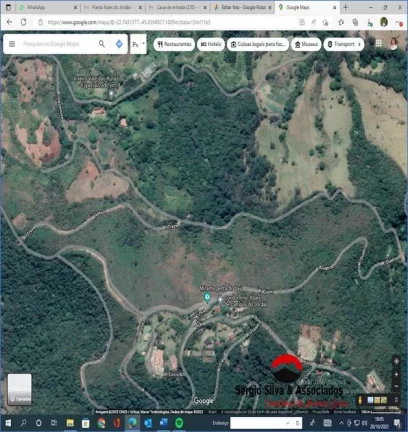Select the Hotéis category chip
Screen dimensions: 408x432
pyautogui.click(x=211, y=44)
